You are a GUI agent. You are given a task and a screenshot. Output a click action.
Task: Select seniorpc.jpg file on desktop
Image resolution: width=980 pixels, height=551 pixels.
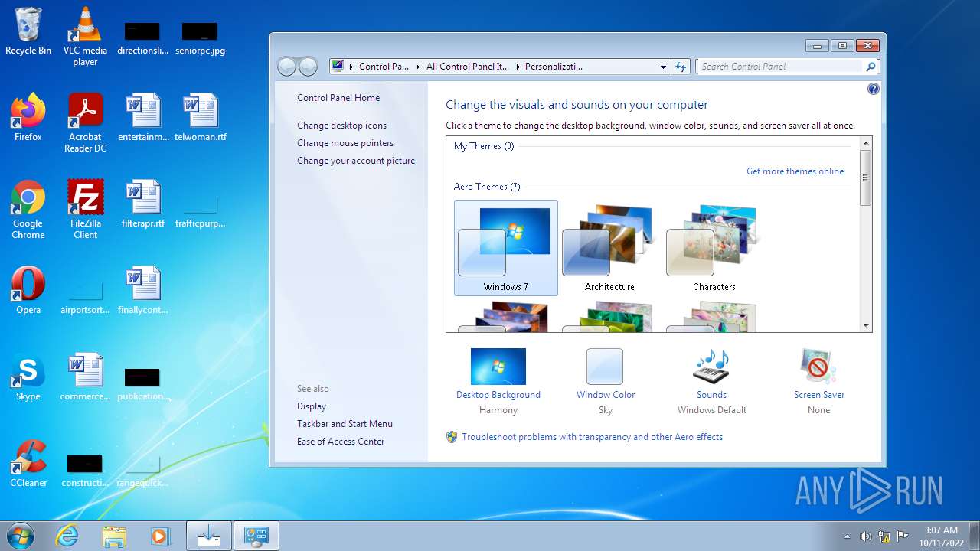coord(200,37)
